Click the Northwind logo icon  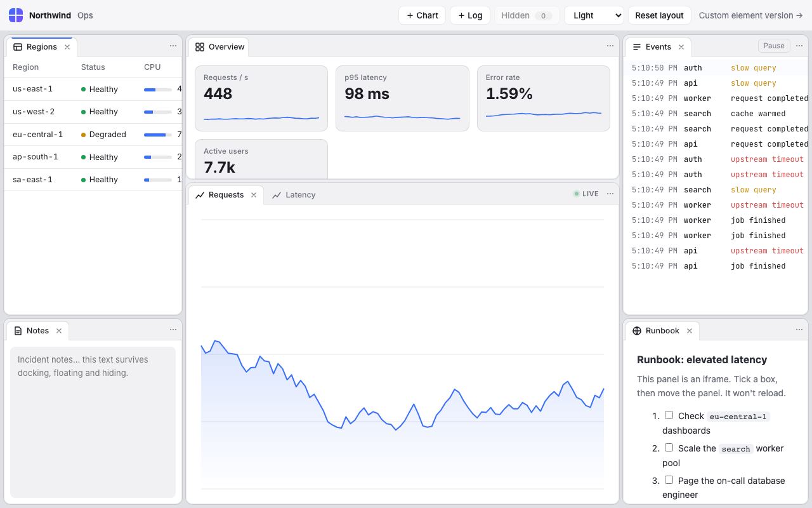click(16, 15)
